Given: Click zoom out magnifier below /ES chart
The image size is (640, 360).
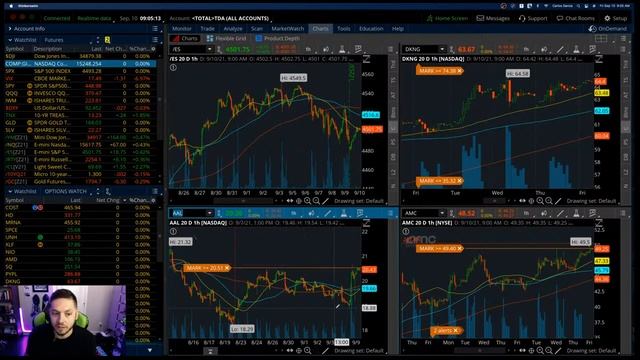Looking at the screenshot, I should pyautogui.click(x=316, y=201).
